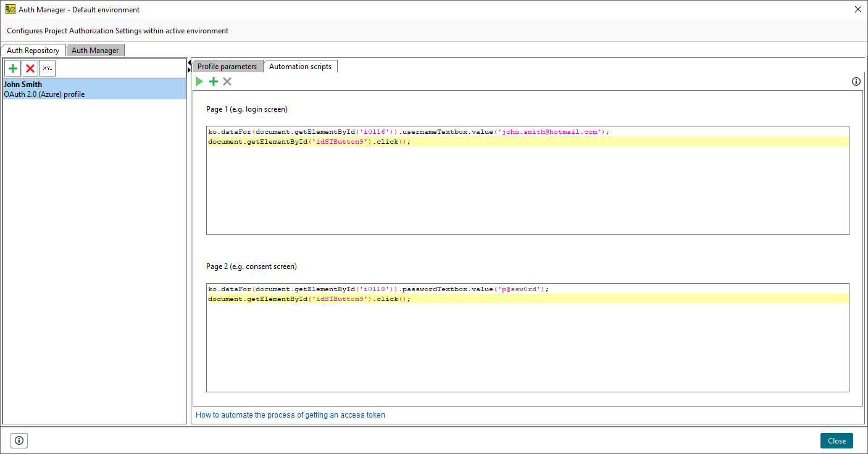Expand the splitter toward the right panel
Screen dimensions: 868x454
(189, 70)
